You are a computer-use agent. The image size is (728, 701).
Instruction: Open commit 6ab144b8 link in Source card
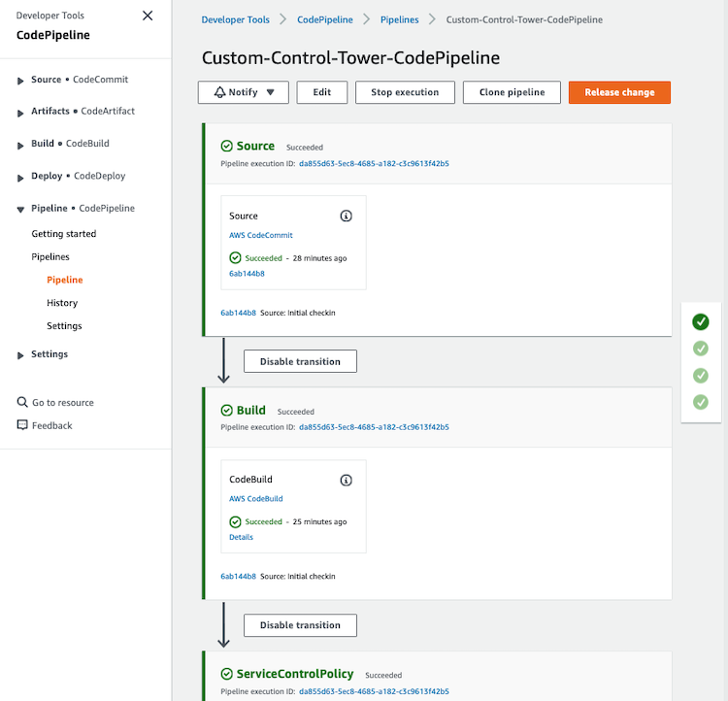pyautogui.click(x=247, y=274)
